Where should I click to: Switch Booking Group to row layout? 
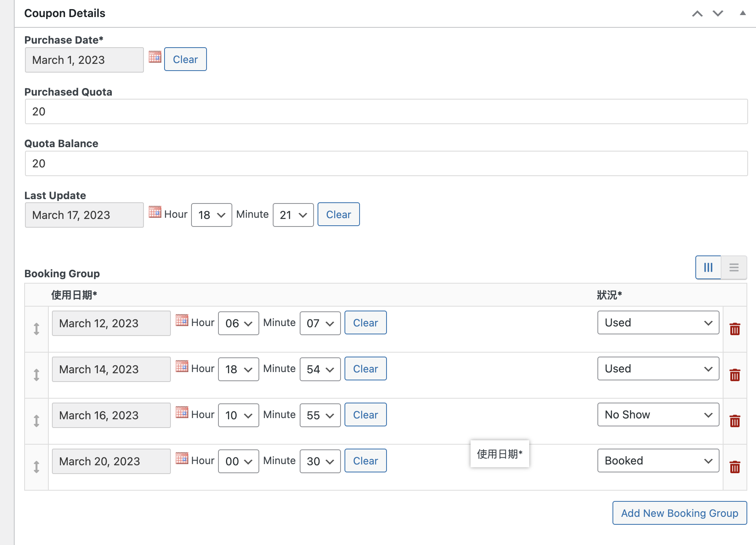pos(734,267)
